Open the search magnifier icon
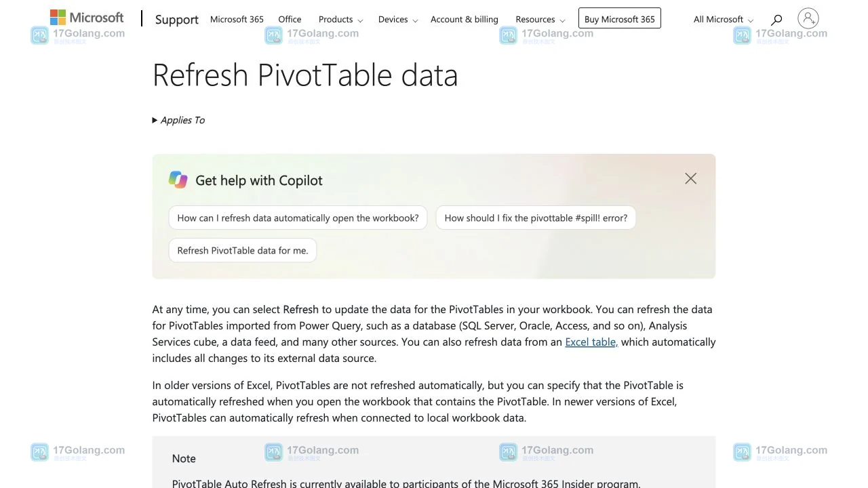This screenshot has height=488, width=868. (x=776, y=20)
